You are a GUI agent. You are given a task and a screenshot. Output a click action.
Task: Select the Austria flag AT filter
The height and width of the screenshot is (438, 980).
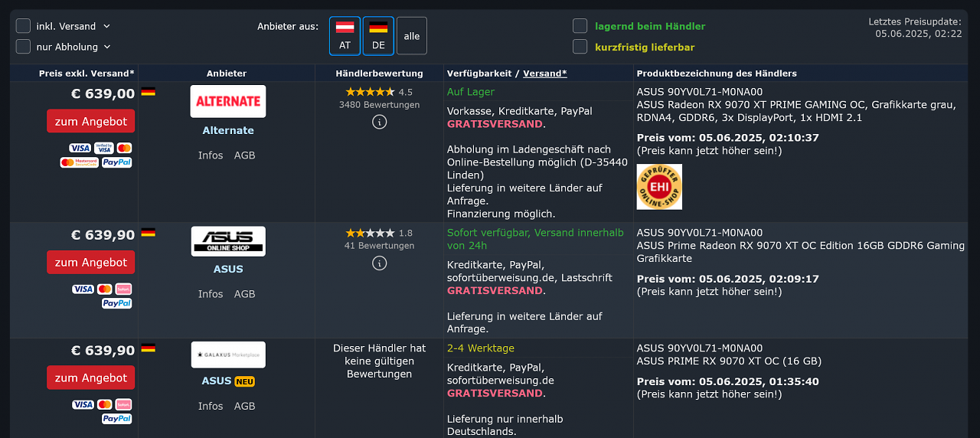click(x=345, y=36)
